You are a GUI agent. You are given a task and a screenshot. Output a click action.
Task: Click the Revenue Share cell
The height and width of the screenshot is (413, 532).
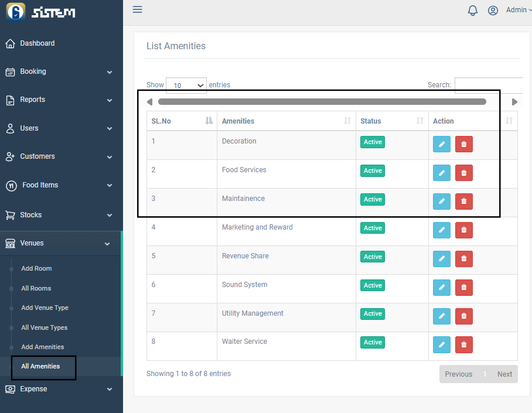(287, 260)
